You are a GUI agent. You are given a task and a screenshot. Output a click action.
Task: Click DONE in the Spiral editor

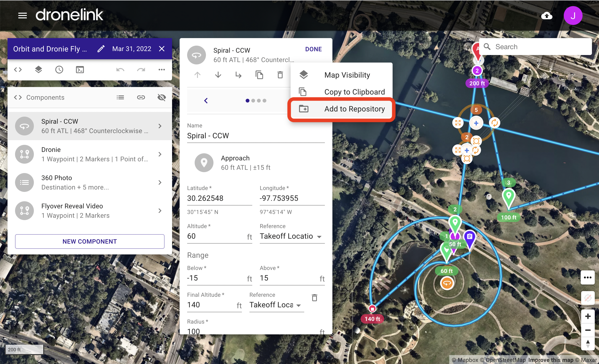click(313, 49)
